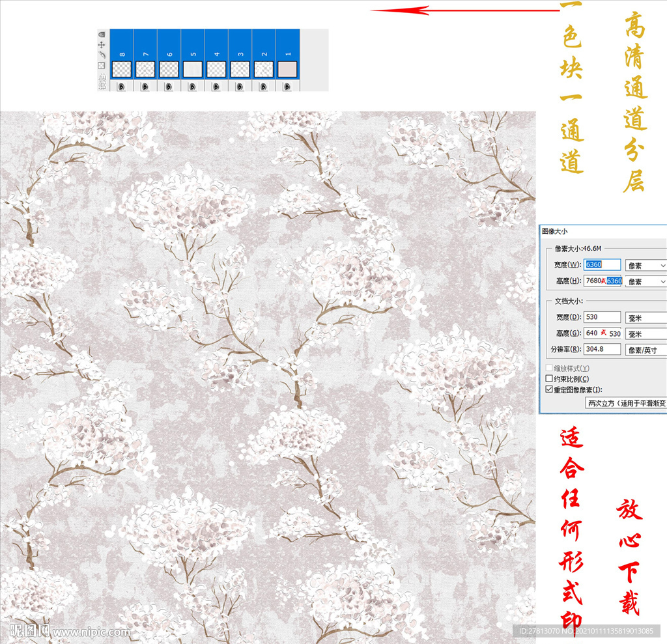Viewport: 667px width, 644px height.
Task: Click the layer name '1'
Action: click(288, 55)
